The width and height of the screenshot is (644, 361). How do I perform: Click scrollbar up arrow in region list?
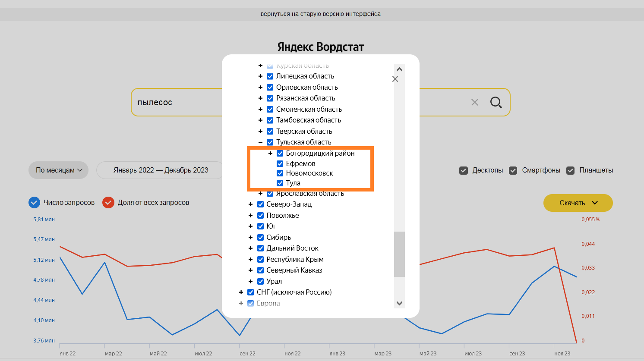[x=399, y=69]
